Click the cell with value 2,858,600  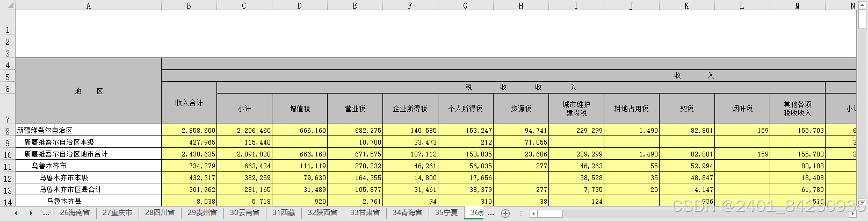coord(189,130)
